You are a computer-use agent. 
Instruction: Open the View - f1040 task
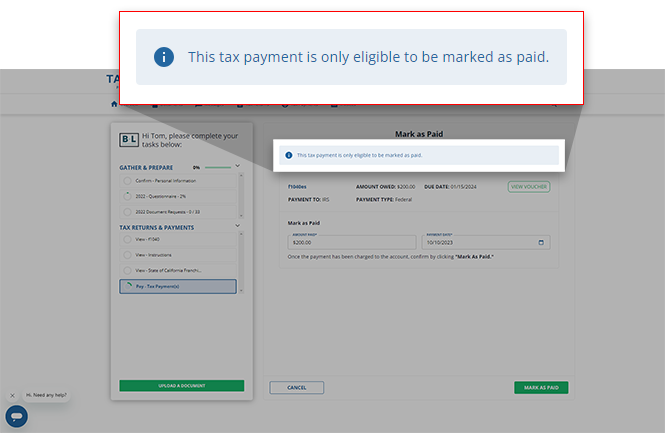coord(178,240)
